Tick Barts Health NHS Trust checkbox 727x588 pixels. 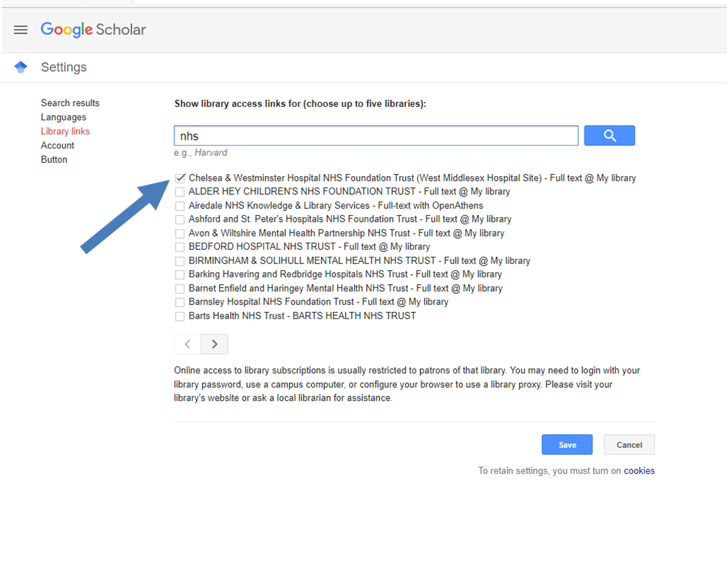pos(180,316)
